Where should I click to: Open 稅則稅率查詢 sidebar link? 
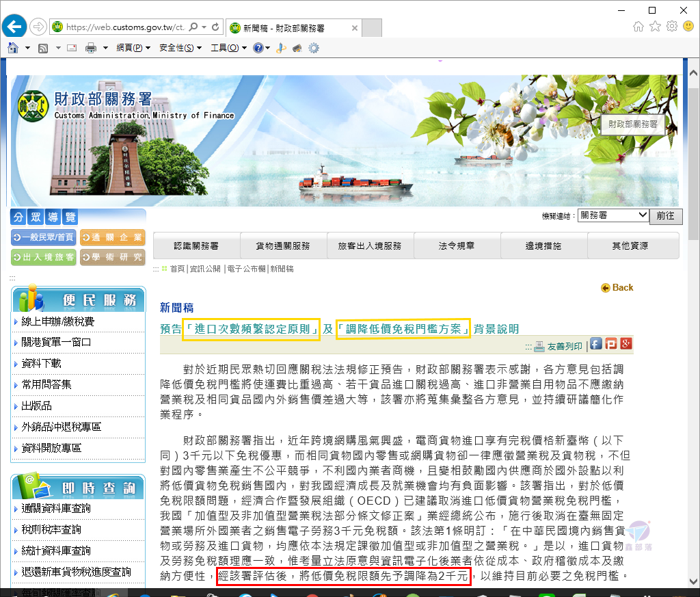(51, 529)
